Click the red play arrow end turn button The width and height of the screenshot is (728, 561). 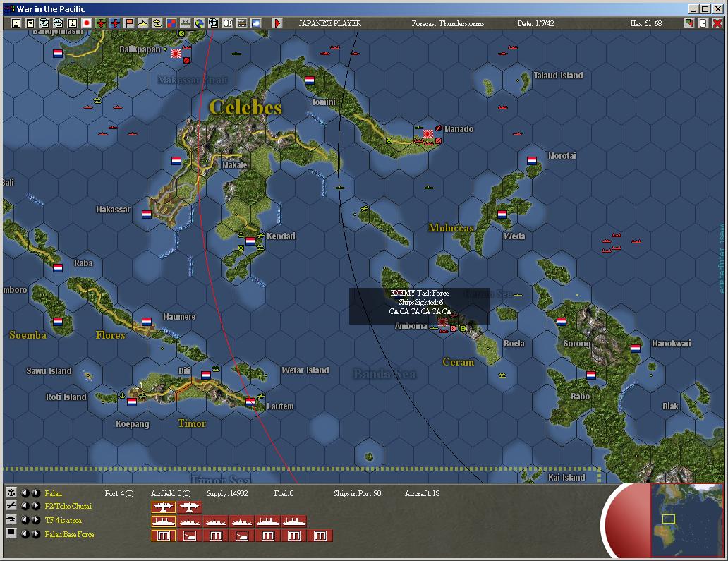coord(277,23)
